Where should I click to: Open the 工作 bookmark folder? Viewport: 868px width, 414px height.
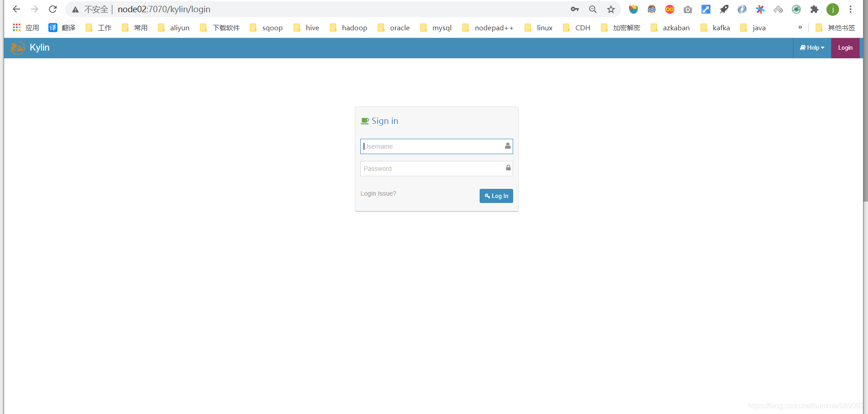click(98, 28)
